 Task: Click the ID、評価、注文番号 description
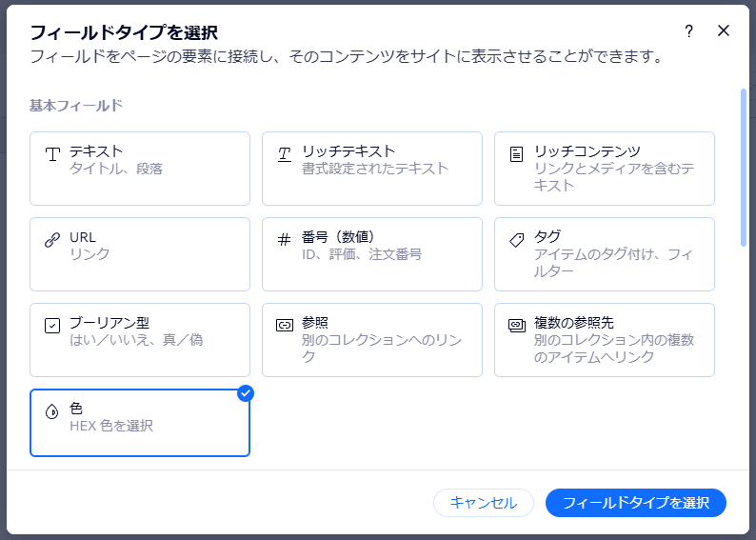pos(362,254)
